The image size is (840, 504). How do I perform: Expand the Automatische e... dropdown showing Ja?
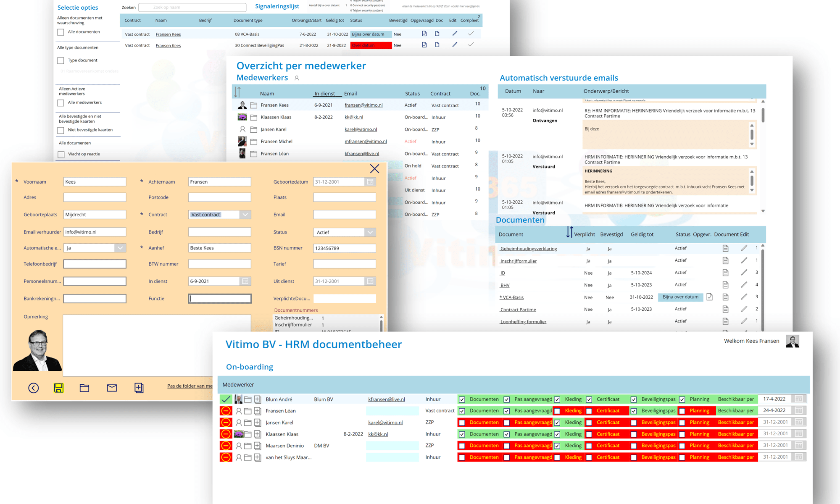(120, 248)
